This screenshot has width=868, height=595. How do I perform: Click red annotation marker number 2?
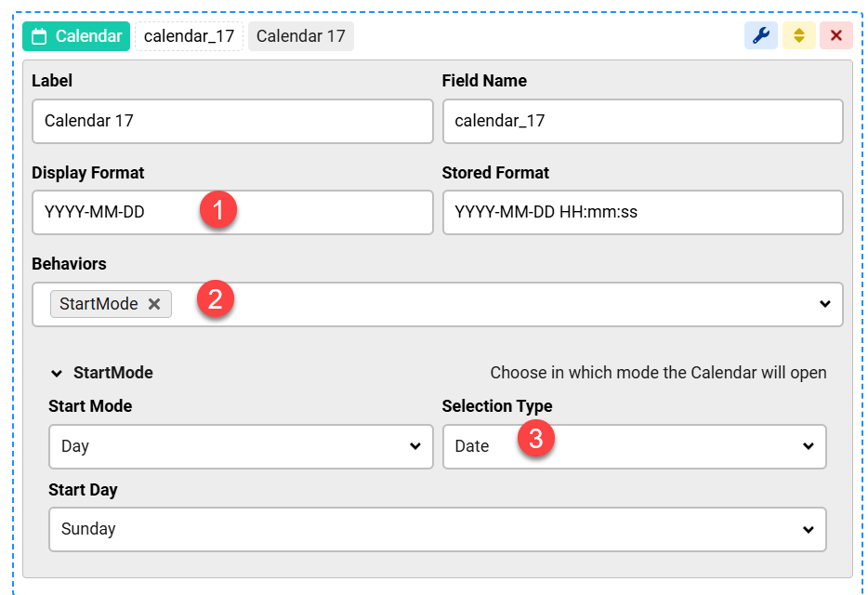click(x=215, y=299)
